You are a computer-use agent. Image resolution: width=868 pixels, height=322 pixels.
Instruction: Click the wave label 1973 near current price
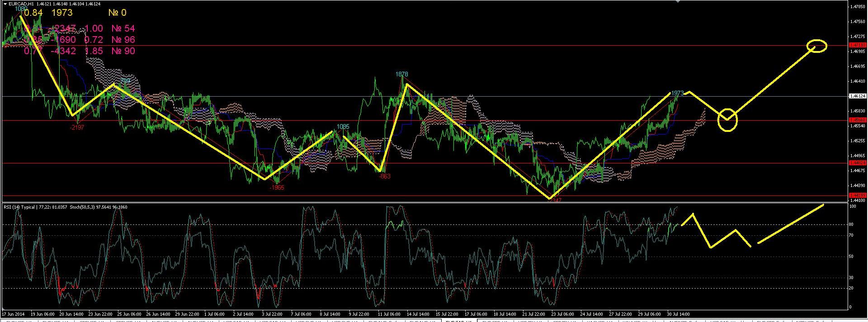point(677,93)
